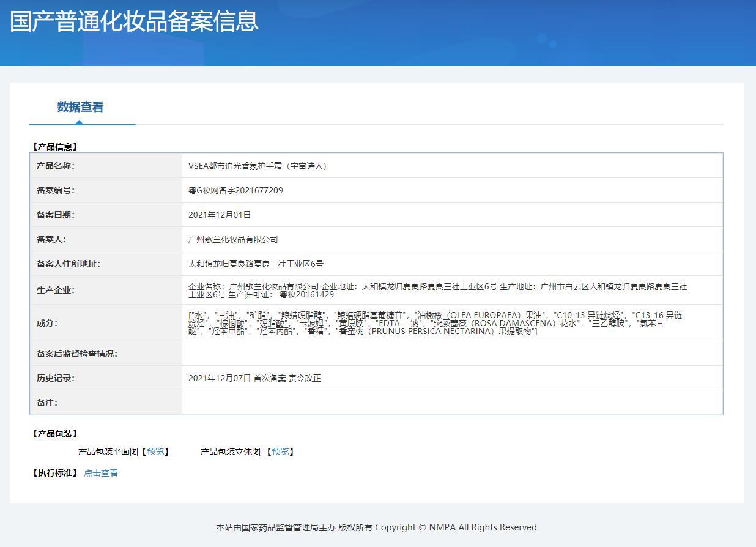This screenshot has width=756, height=547.
Task: Select the page title 国产普通化妆品备案信息
Action: pyautogui.click(x=134, y=21)
